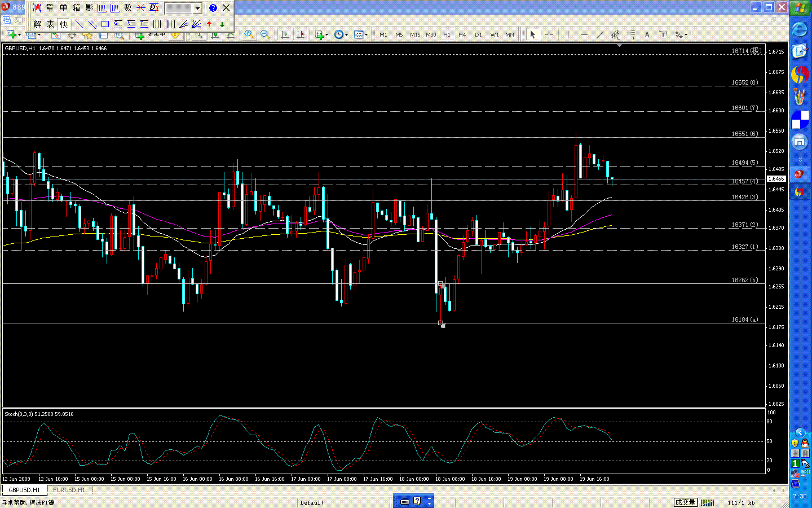This screenshot has width=812, height=508.
Task: Select the rectangle drawing tool
Action: (x=105, y=24)
